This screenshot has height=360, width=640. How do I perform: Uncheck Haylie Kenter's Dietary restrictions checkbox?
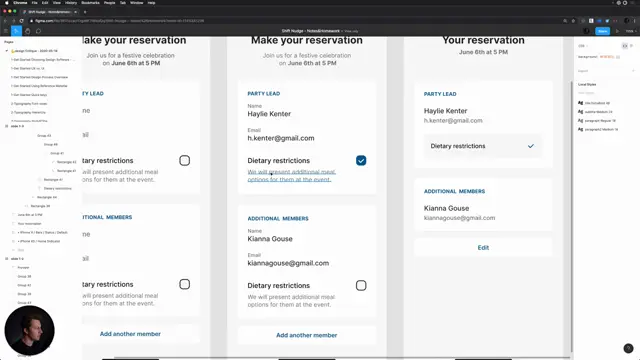click(361, 160)
